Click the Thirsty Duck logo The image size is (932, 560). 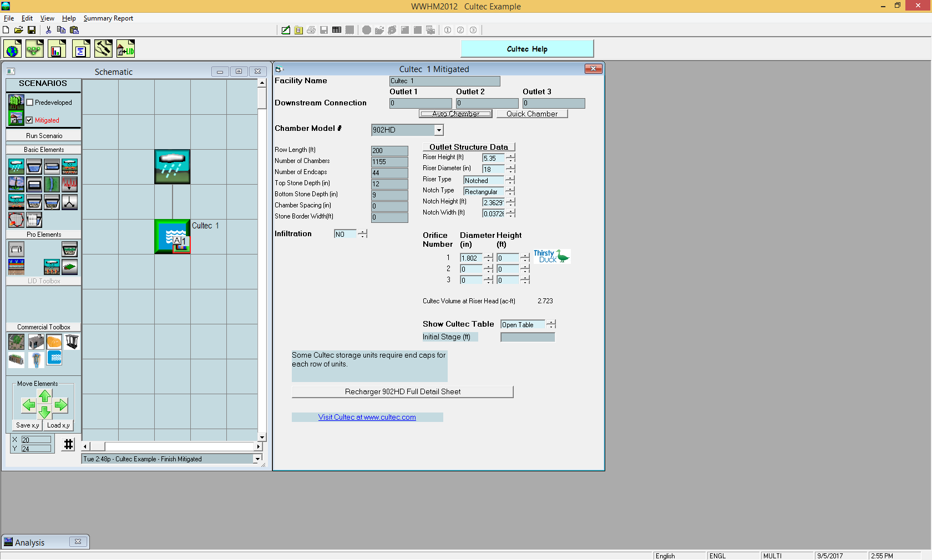[x=551, y=256]
